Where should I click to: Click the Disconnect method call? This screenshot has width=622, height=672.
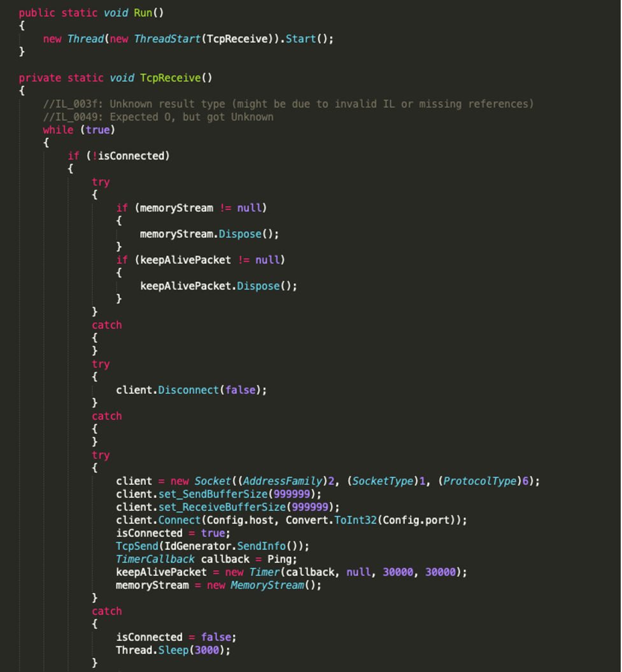(x=188, y=390)
